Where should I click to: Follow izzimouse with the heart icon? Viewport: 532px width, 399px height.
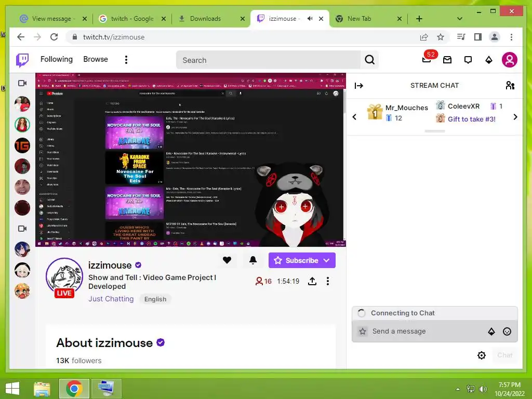(x=227, y=260)
